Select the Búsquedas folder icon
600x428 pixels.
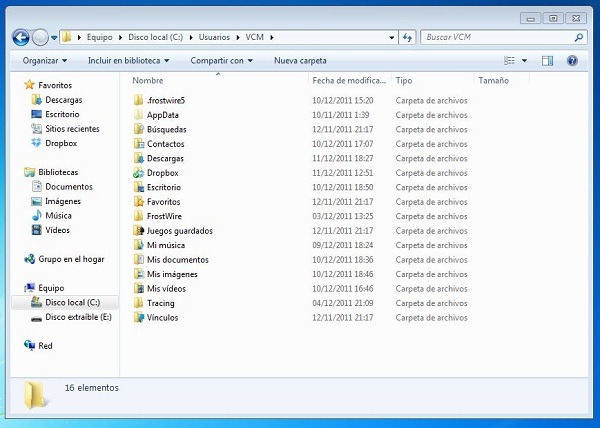[139, 129]
